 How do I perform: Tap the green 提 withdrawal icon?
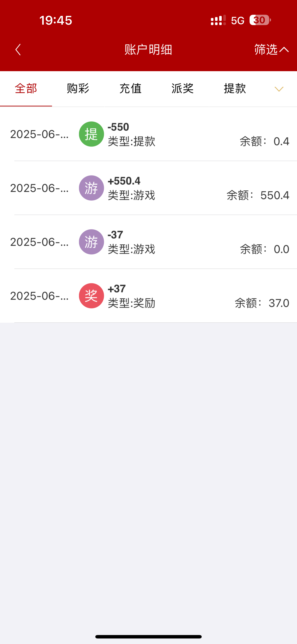91,134
